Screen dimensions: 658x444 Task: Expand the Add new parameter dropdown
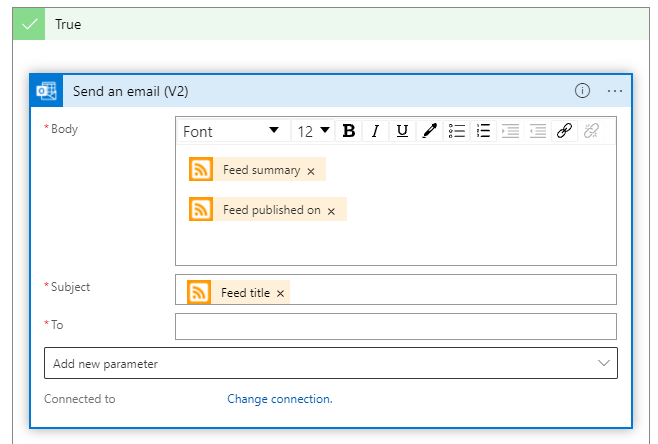pos(330,364)
